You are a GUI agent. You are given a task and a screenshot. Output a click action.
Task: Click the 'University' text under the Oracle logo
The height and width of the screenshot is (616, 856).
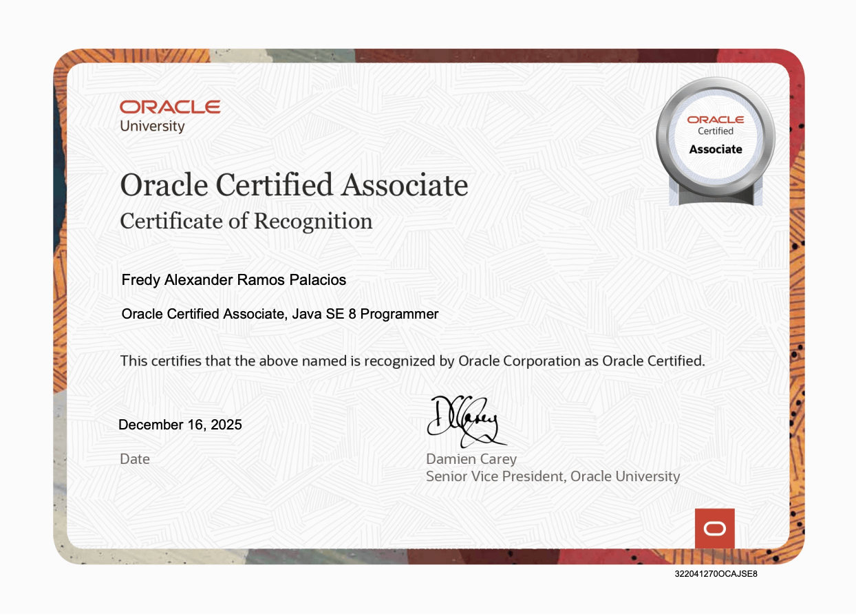(151, 127)
